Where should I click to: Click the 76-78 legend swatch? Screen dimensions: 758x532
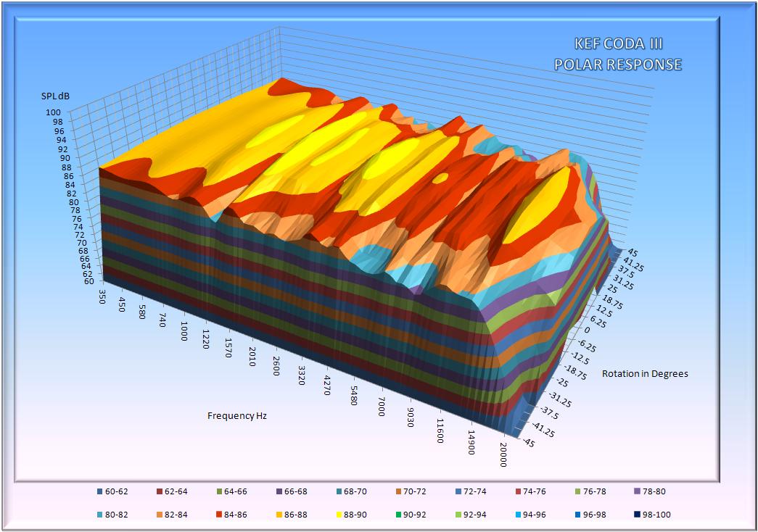pyautogui.click(x=577, y=491)
